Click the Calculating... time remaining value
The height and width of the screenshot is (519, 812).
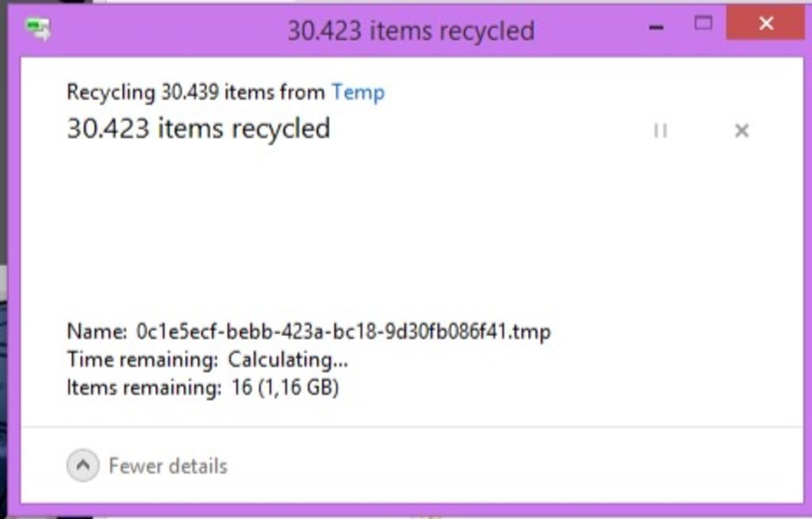tap(288, 360)
